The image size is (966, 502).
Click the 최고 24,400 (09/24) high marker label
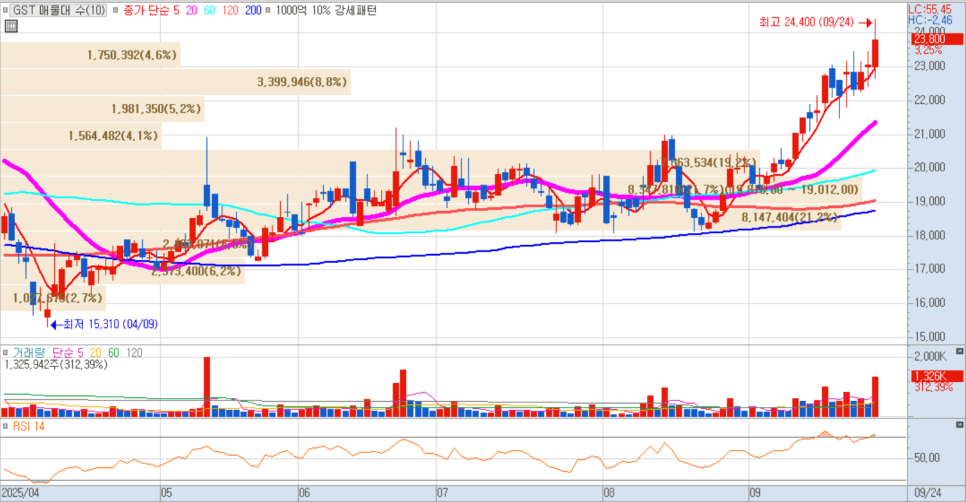click(x=806, y=22)
